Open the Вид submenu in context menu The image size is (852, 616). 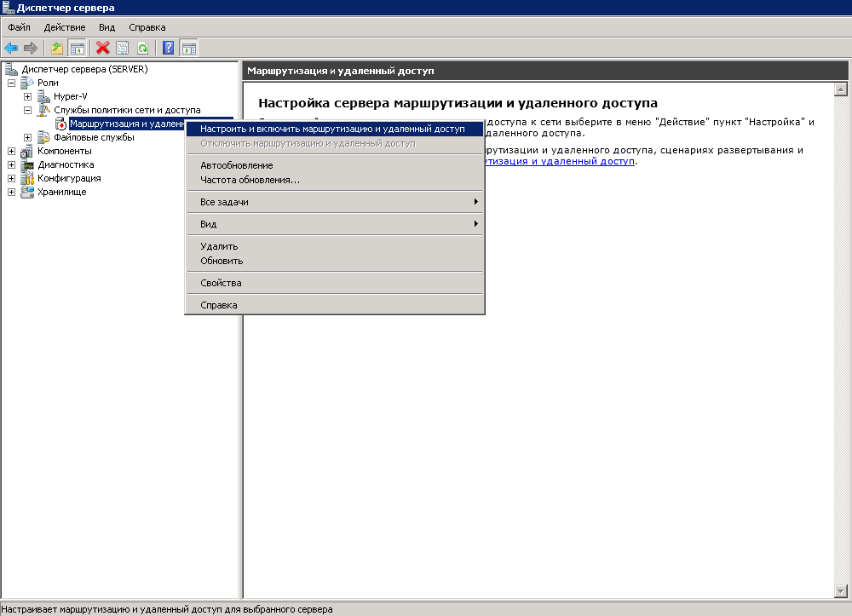[x=335, y=224]
